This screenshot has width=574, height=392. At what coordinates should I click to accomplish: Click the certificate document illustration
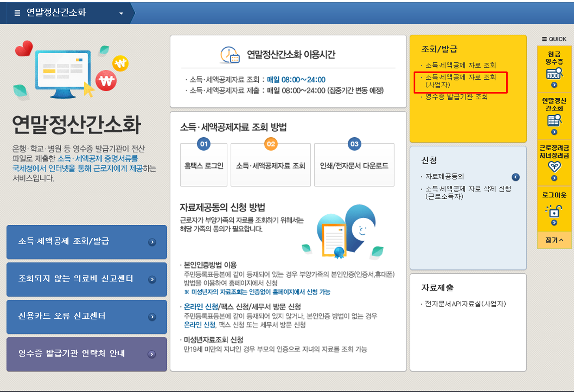pos(334,240)
